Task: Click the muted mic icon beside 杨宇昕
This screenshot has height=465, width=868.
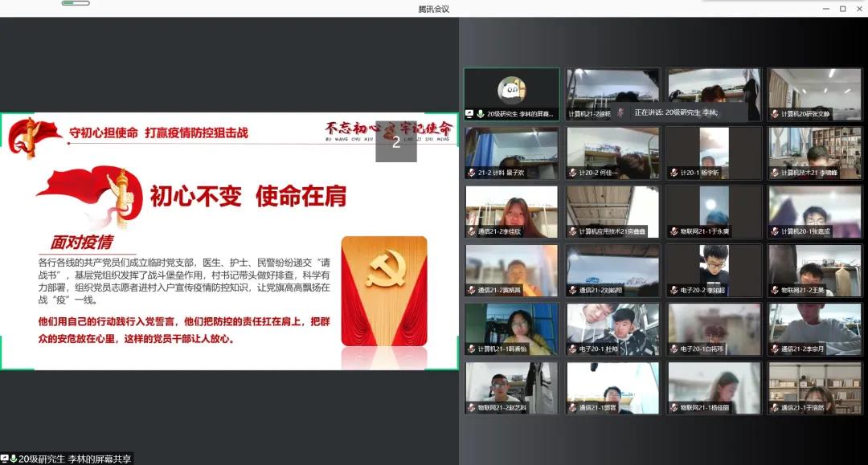Action: pos(674,173)
